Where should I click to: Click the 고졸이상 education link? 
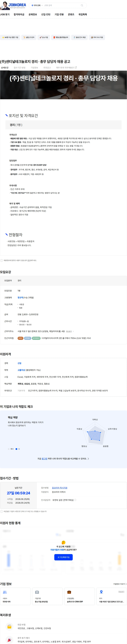click(21, 370)
